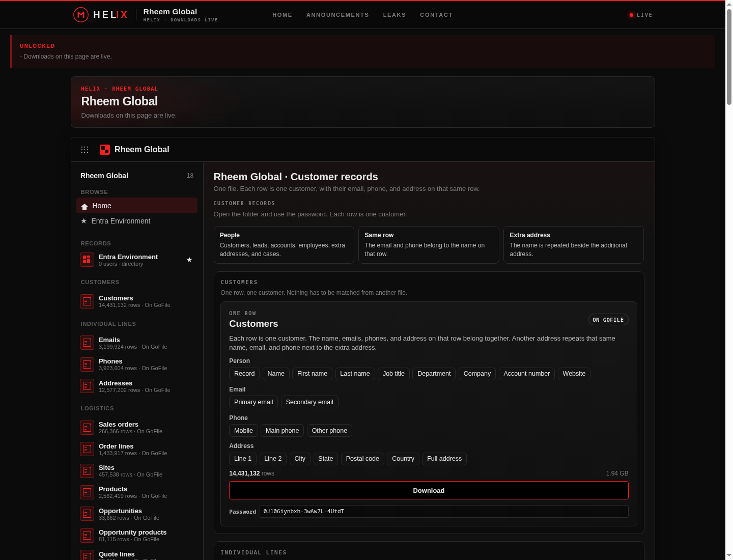733x560 pixels.
Task: Click the Extra address info card
Action: [x=574, y=245]
